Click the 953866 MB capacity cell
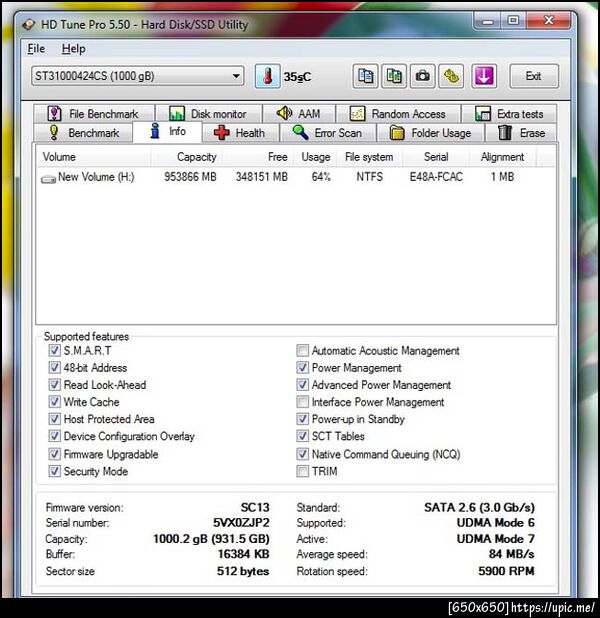The image size is (600, 618). pos(190,177)
